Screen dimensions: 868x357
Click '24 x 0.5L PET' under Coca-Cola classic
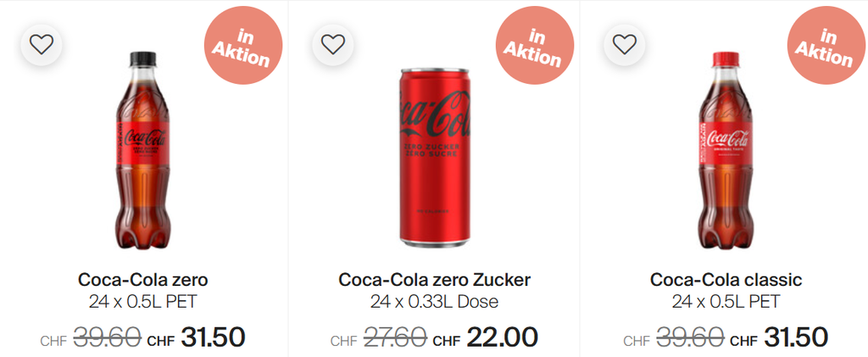[726, 301]
